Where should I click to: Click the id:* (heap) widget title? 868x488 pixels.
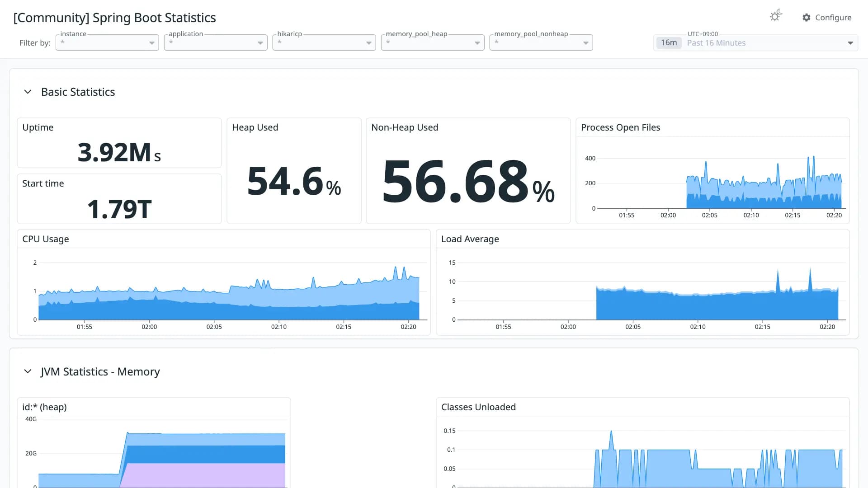44,407
